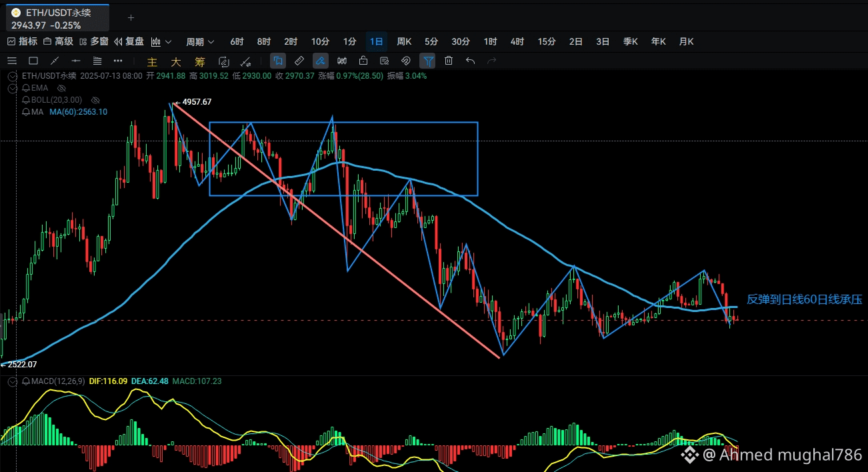Screen dimensions: 868x472
Task: Open the 高级 advanced menu
Action: 59,41
